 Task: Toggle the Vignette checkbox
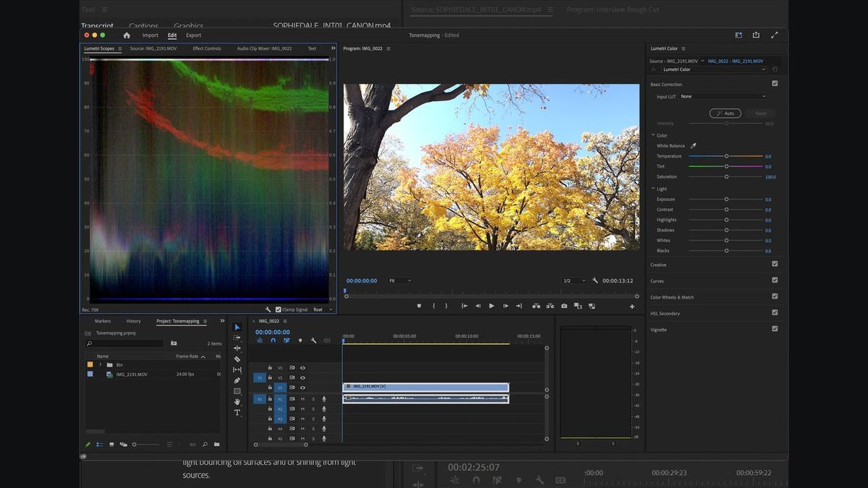775,328
